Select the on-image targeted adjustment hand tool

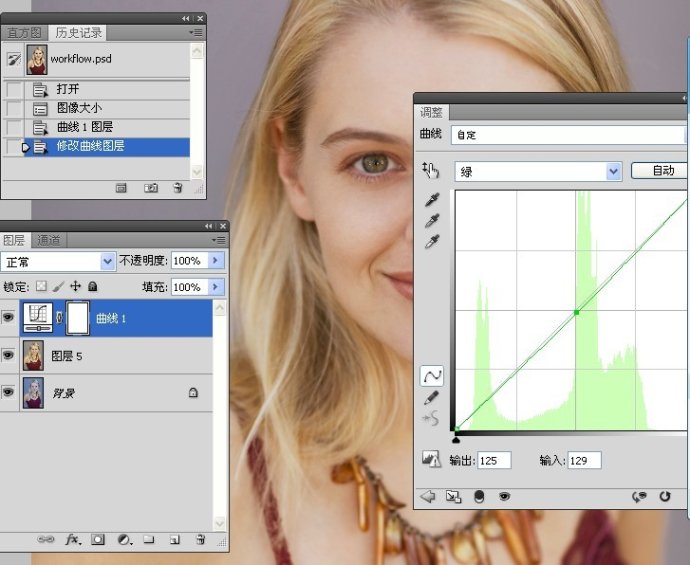(x=430, y=170)
